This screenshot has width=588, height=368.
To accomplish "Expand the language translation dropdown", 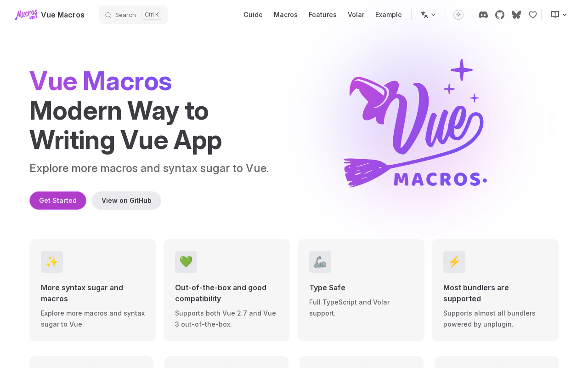I will pos(428,15).
